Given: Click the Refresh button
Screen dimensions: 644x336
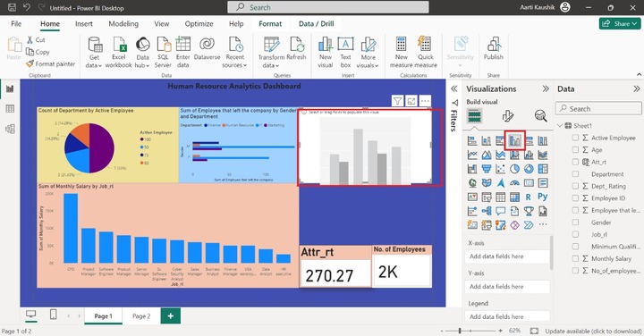Looking at the screenshot, I should point(296,49).
